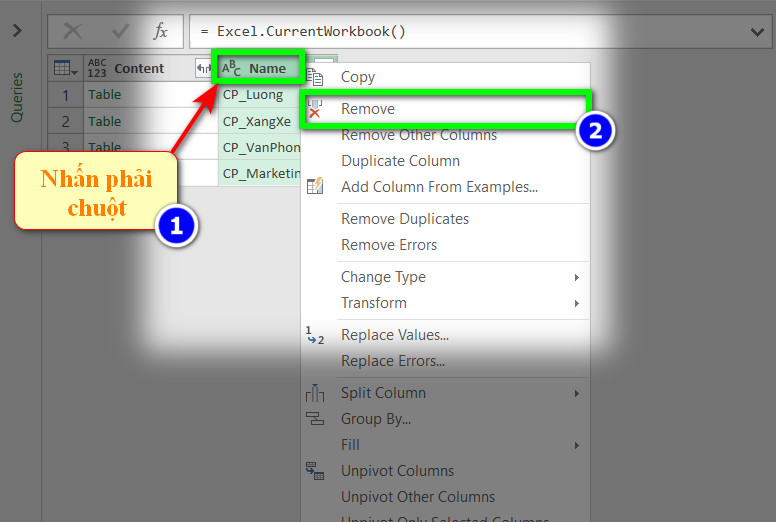The height and width of the screenshot is (522, 776).
Task: Choose Remove Other Columns
Action: [419, 135]
